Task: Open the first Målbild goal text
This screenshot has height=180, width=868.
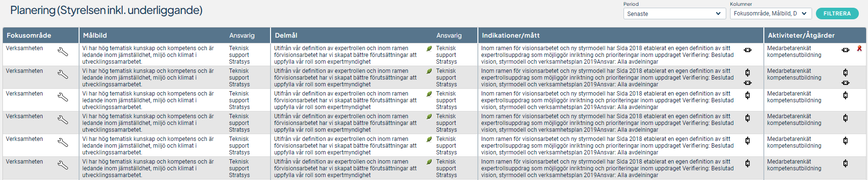Action: (x=148, y=55)
